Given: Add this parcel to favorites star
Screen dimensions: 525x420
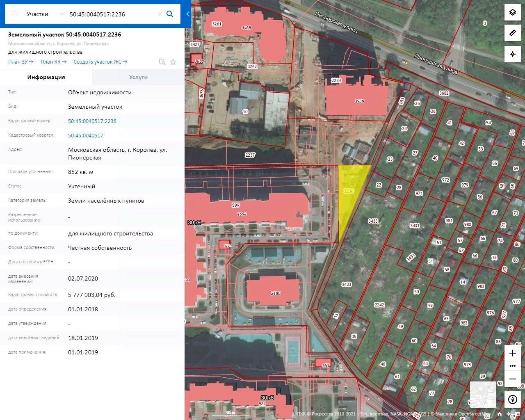Looking at the screenshot, I should point(173,62).
